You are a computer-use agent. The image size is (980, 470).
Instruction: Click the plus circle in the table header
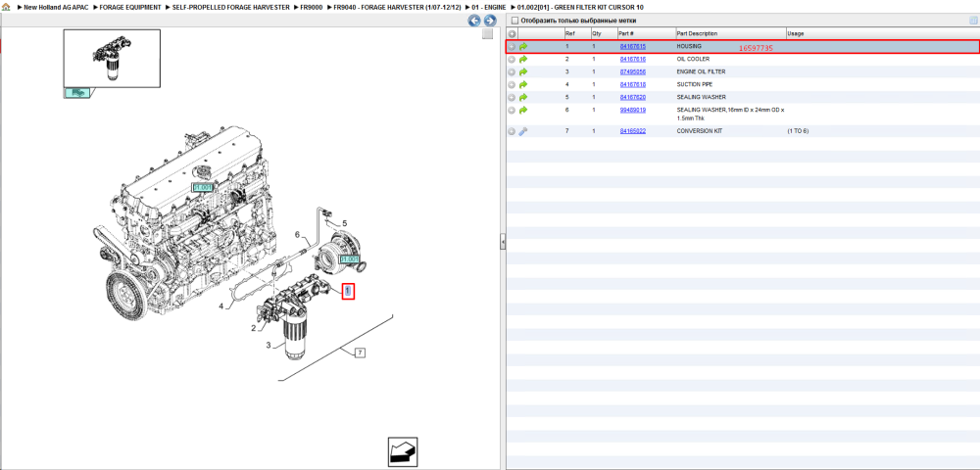pyautogui.click(x=512, y=33)
